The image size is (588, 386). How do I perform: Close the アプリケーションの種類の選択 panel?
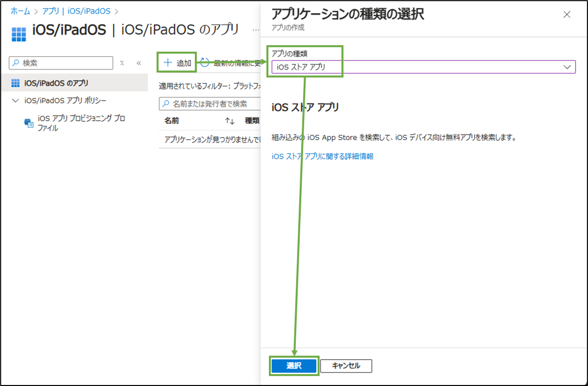(567, 14)
